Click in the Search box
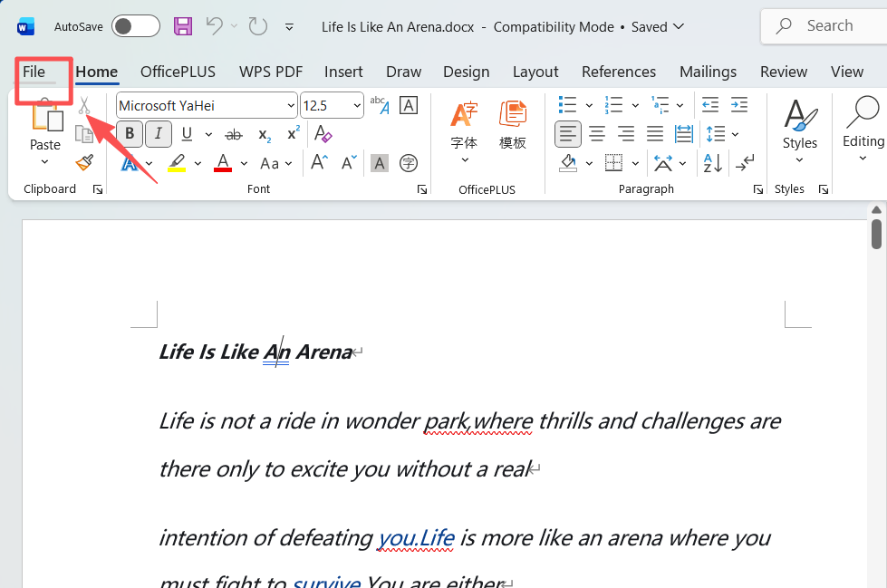The height and width of the screenshot is (588, 887). [829, 26]
